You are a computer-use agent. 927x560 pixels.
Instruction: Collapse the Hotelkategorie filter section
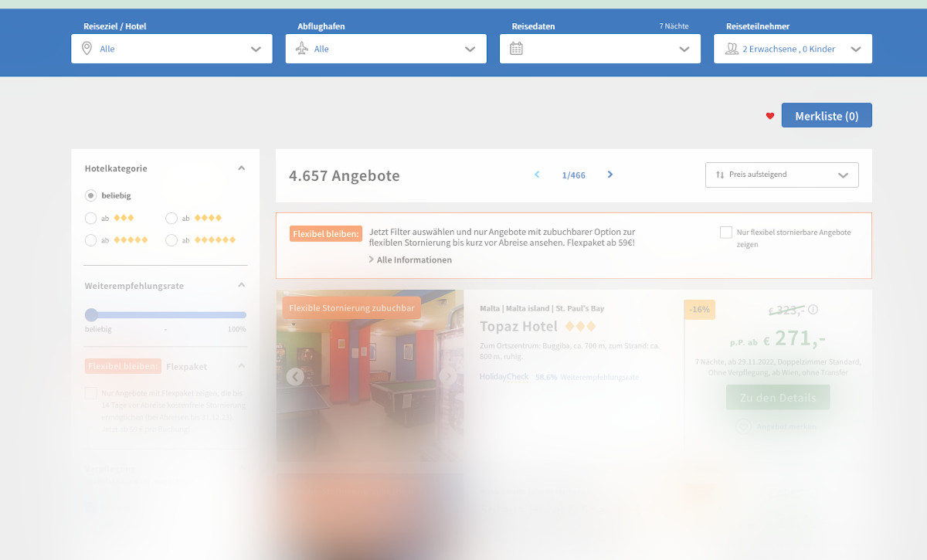click(241, 168)
